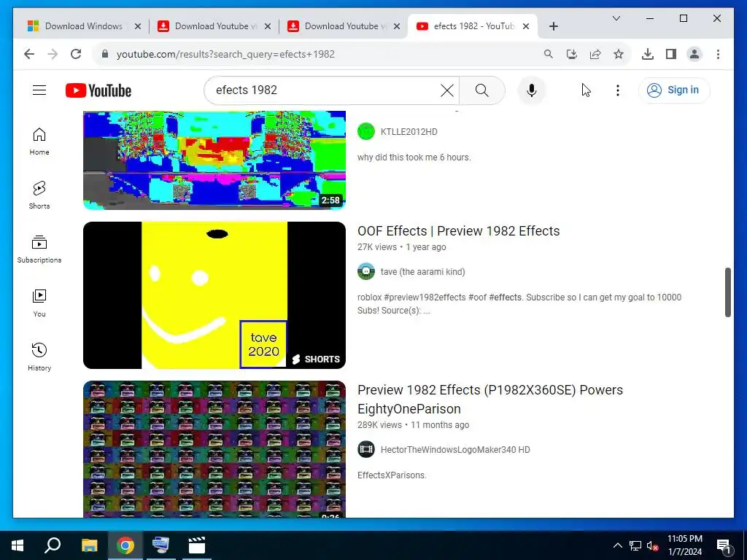Bookmark this page with the star icon
Screen dimensions: 747x560
click(x=619, y=54)
